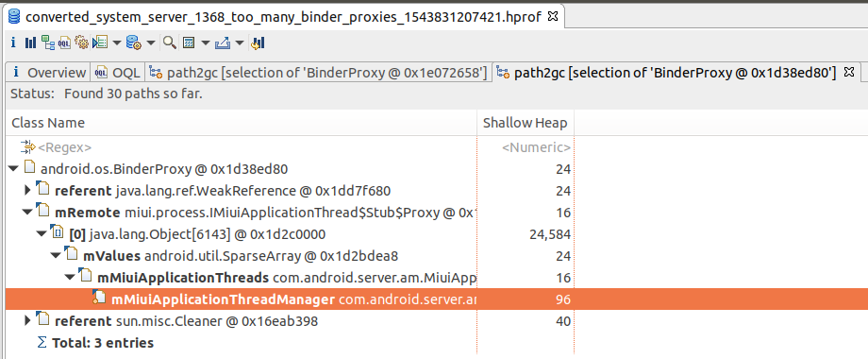Collapse the mRemote IMiuiApplicationThread node

click(x=27, y=213)
